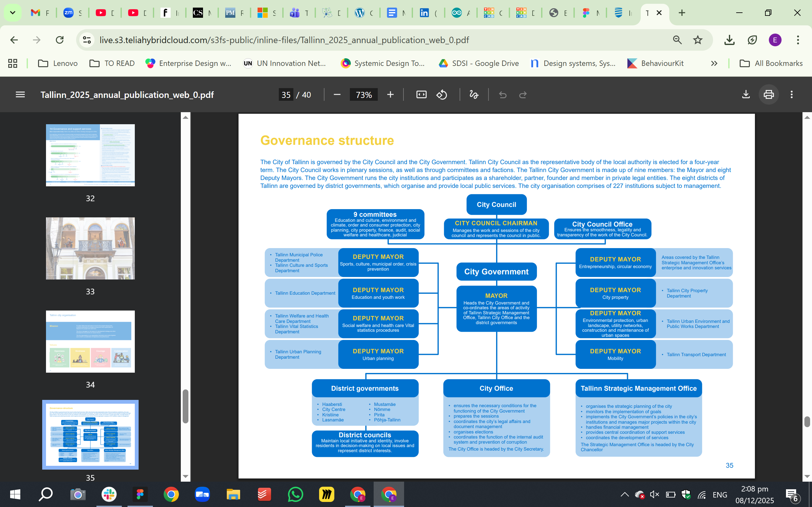
Task: Click page number field showing 35
Action: pos(286,95)
